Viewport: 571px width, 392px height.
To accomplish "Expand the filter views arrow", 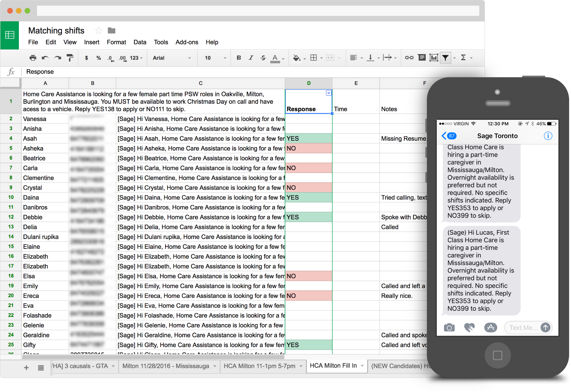I will point(455,58).
